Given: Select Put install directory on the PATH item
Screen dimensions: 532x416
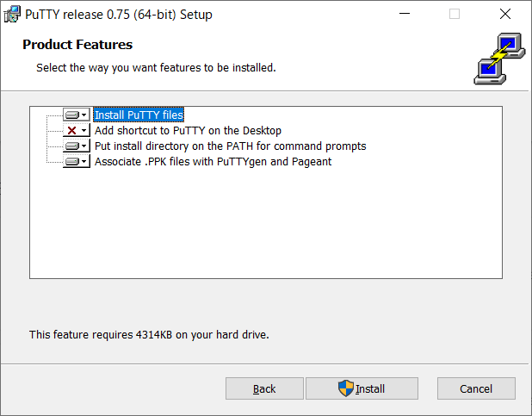Looking at the screenshot, I should (231, 146).
